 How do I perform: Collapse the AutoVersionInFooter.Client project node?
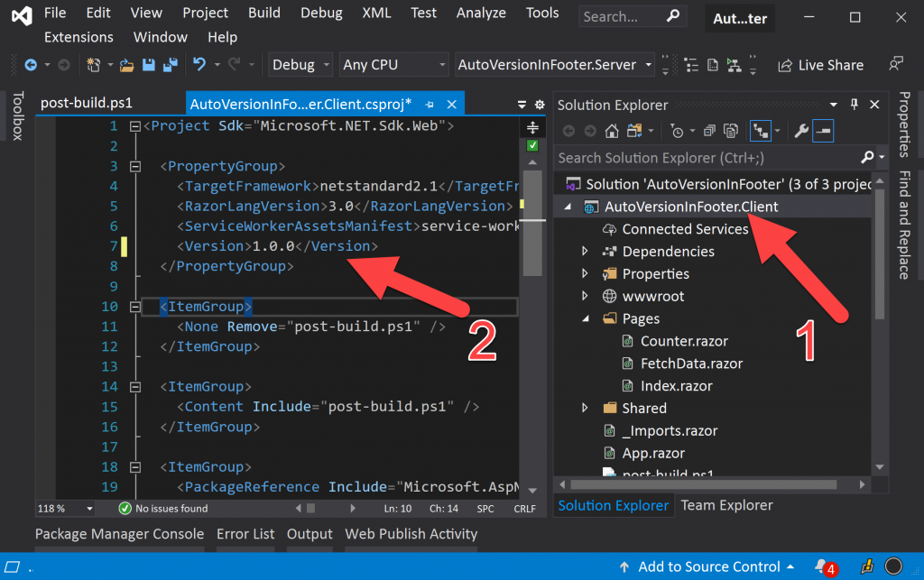pos(568,207)
